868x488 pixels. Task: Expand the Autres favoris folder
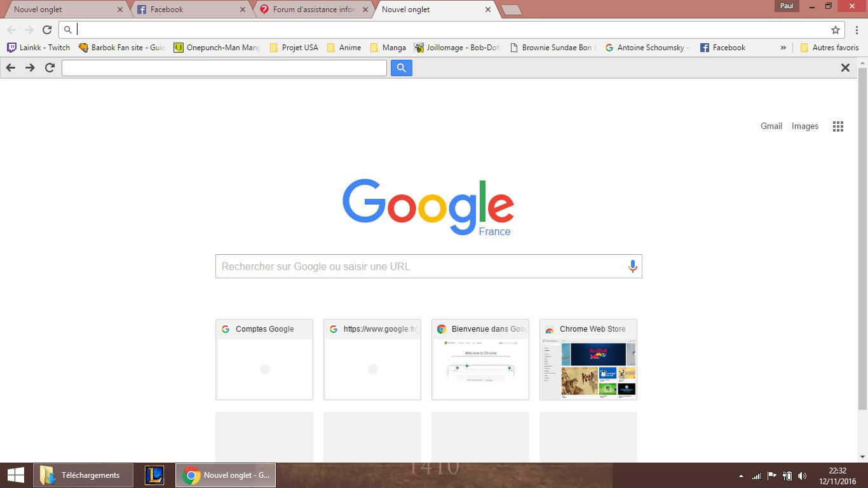pyautogui.click(x=829, y=48)
